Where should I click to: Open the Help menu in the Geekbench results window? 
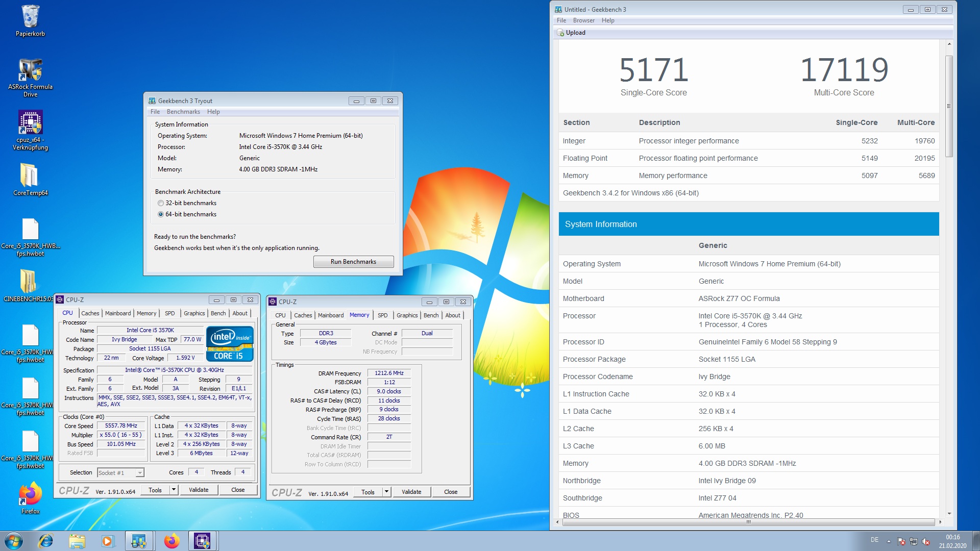(x=608, y=20)
